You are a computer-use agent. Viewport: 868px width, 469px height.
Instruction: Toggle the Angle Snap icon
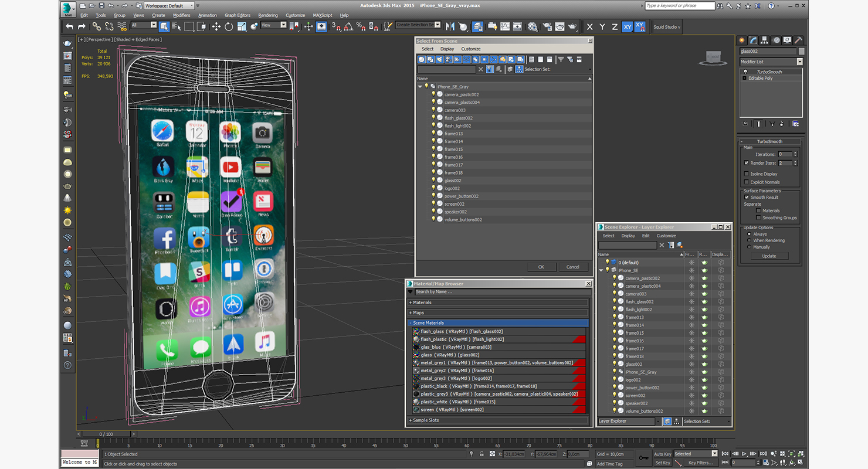tap(348, 26)
